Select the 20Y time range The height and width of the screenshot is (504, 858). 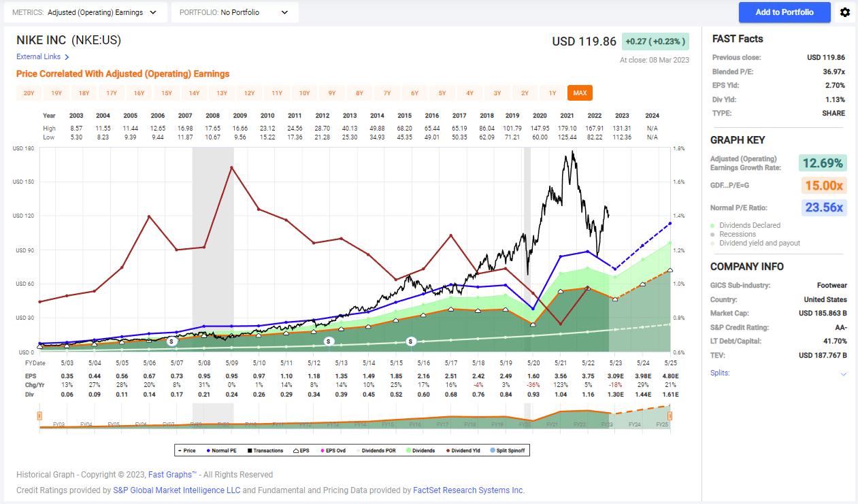[29, 93]
